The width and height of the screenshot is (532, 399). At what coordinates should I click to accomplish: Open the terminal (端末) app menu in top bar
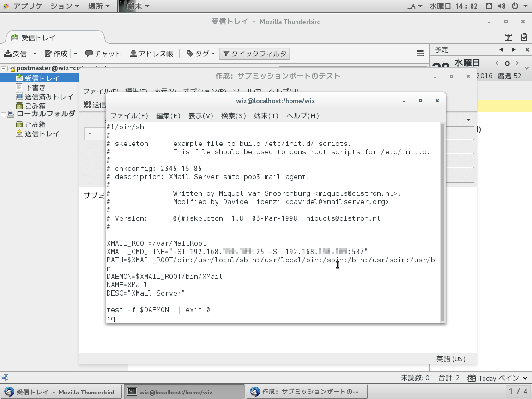pos(134,6)
